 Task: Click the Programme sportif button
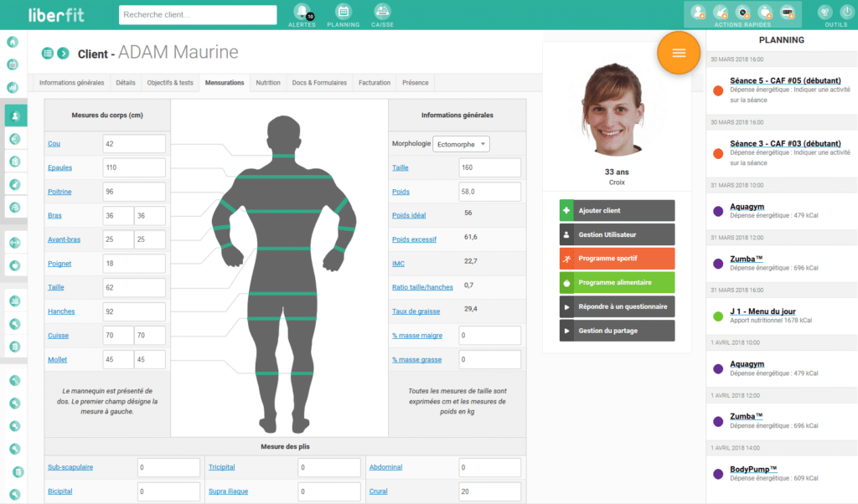[x=617, y=259]
